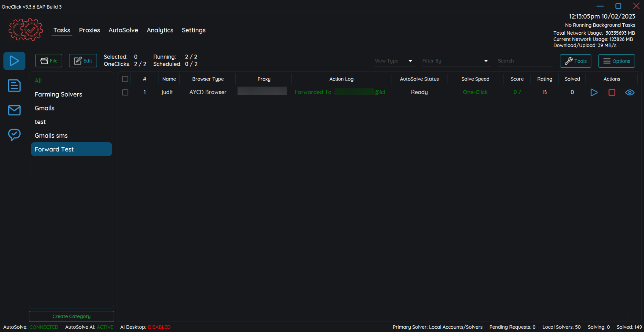The width and height of the screenshot is (644, 332).
Task: Open the Options menu button
Action: (616, 61)
